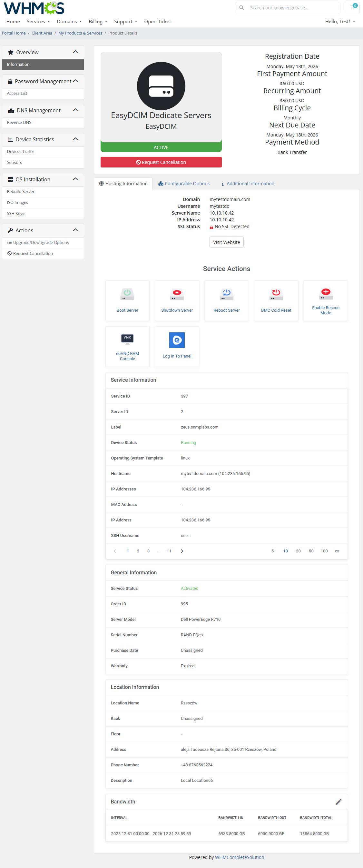
Task: Click the Bandwidth edit pencil icon
Action: pos(338,802)
